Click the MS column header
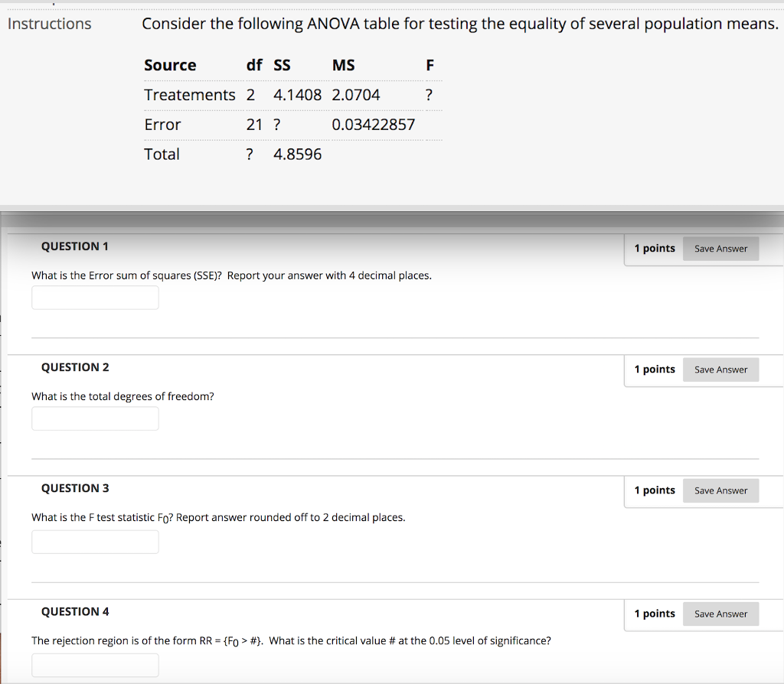The height and width of the screenshot is (684, 784). 344,65
